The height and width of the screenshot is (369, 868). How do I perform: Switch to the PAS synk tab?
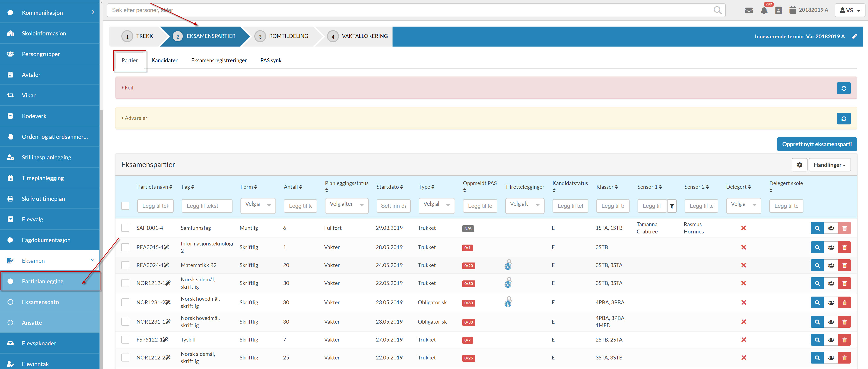point(270,61)
